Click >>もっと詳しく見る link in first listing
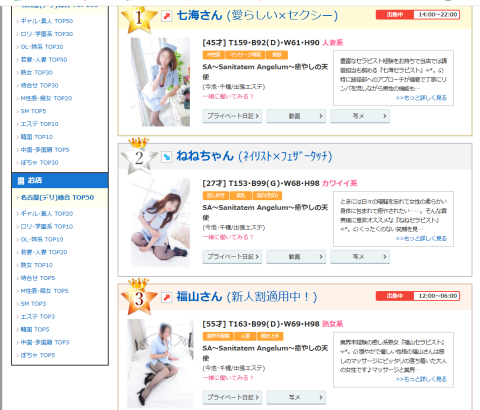Screen dimensions: 480x410 click(421, 98)
